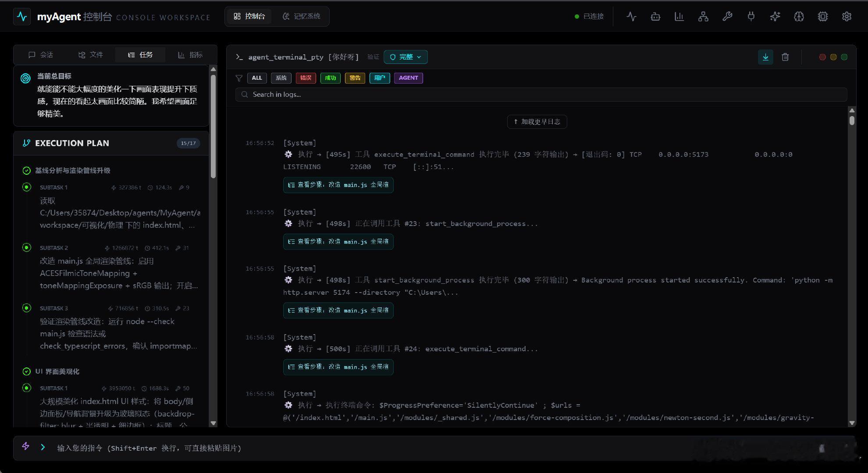
Task: Open the 文件 tab
Action: coord(90,55)
